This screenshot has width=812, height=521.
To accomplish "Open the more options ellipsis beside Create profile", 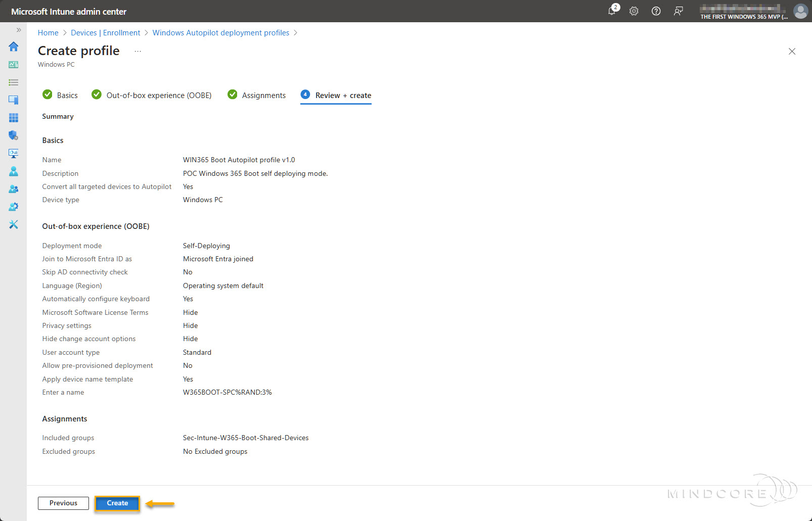I will pos(138,51).
